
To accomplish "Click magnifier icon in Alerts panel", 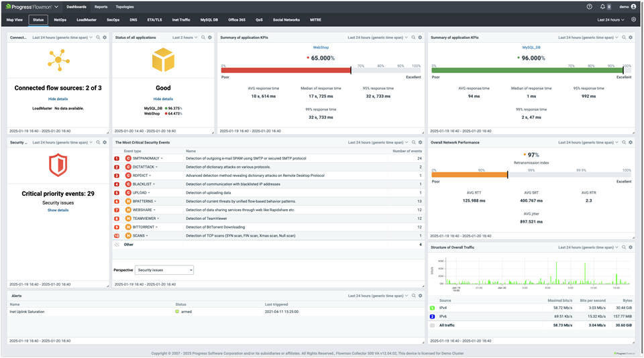I will pos(413,296).
